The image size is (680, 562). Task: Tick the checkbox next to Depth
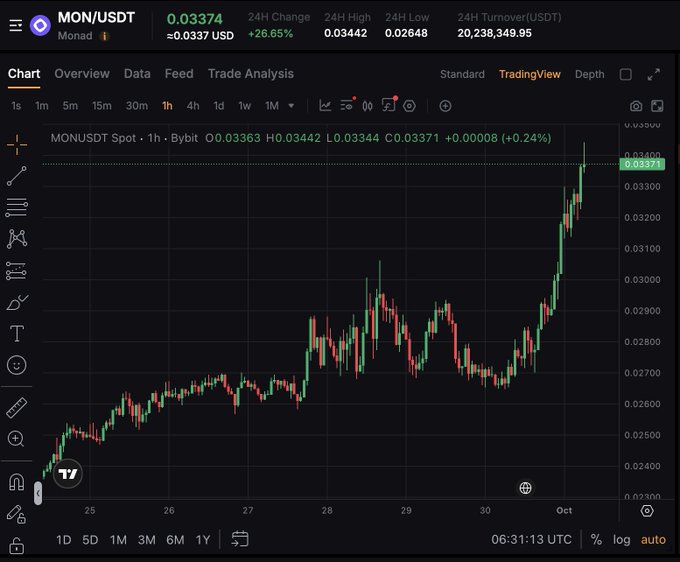click(626, 75)
